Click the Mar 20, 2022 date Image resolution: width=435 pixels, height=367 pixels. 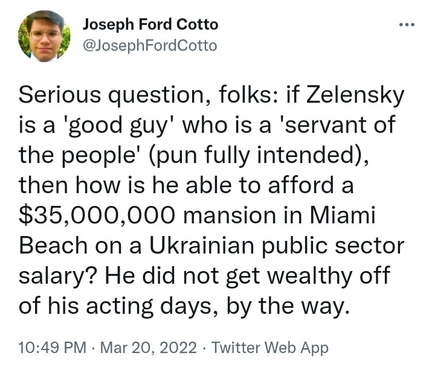pos(148,347)
